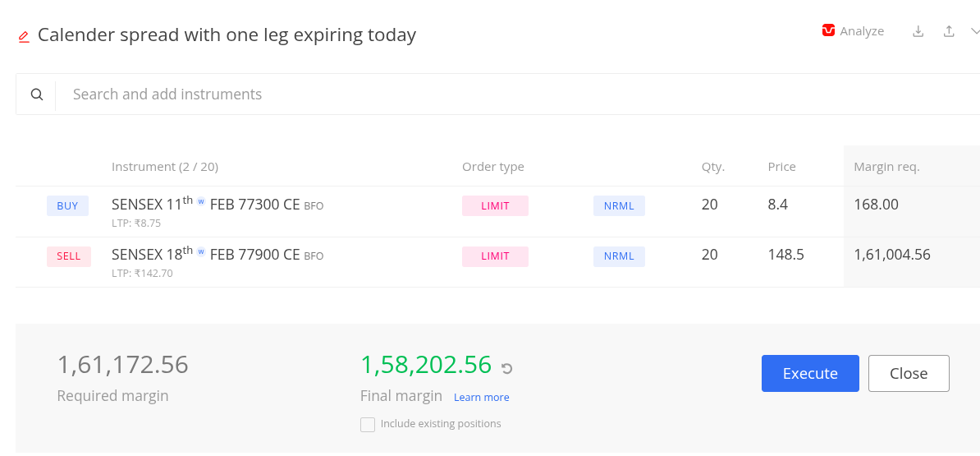Click LTP ₹8.75 text

[136, 223]
